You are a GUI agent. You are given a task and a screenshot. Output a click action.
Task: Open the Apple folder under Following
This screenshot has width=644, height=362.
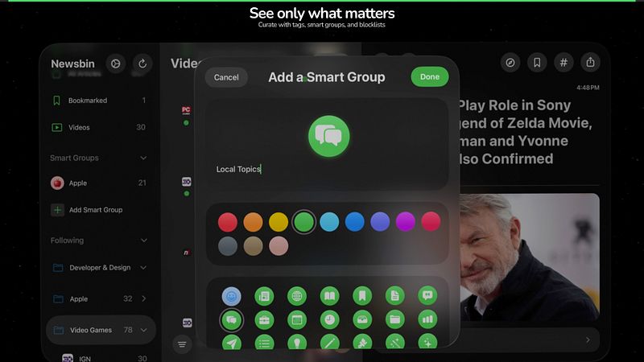tap(98, 298)
